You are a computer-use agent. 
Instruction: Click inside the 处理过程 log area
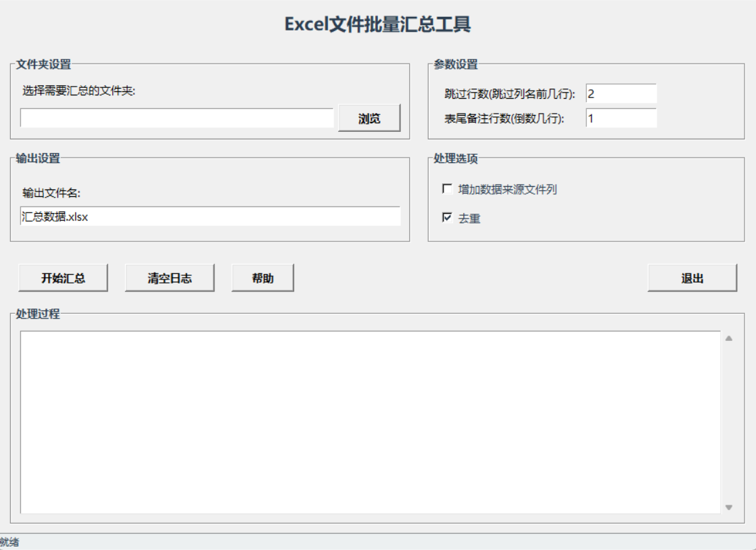coord(371,422)
